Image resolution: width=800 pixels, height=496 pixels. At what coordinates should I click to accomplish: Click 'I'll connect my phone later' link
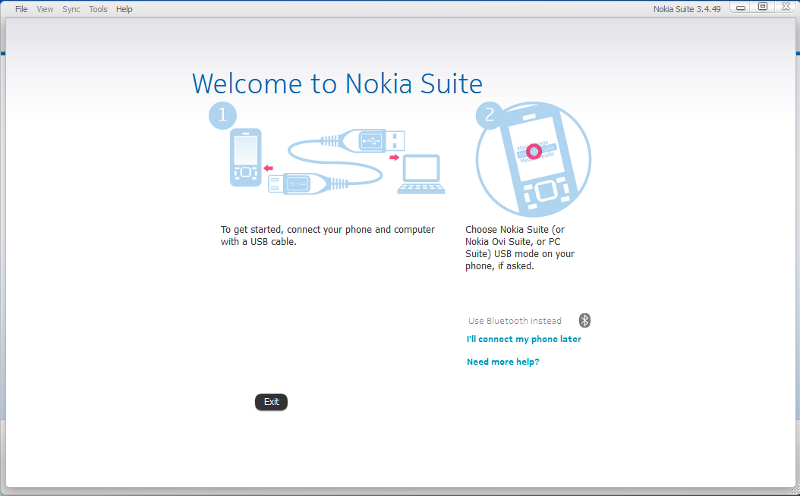click(523, 339)
